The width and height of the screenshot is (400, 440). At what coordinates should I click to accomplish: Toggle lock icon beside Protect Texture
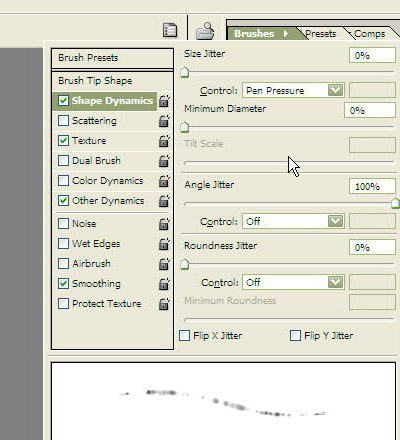[164, 304]
